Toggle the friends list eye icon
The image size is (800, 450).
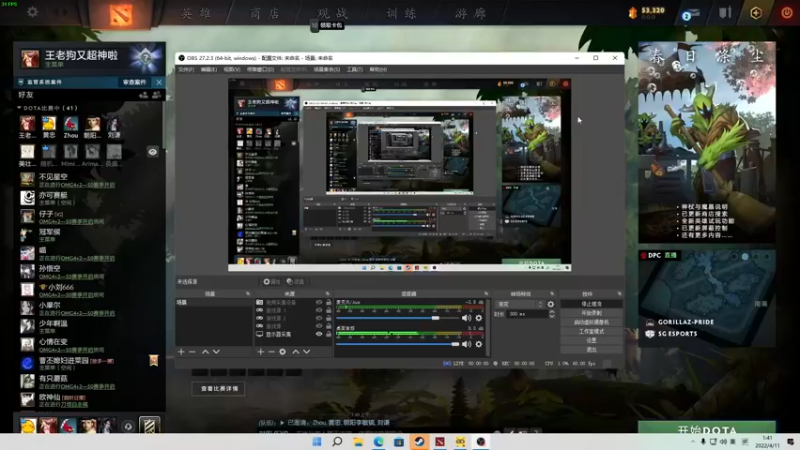click(153, 152)
